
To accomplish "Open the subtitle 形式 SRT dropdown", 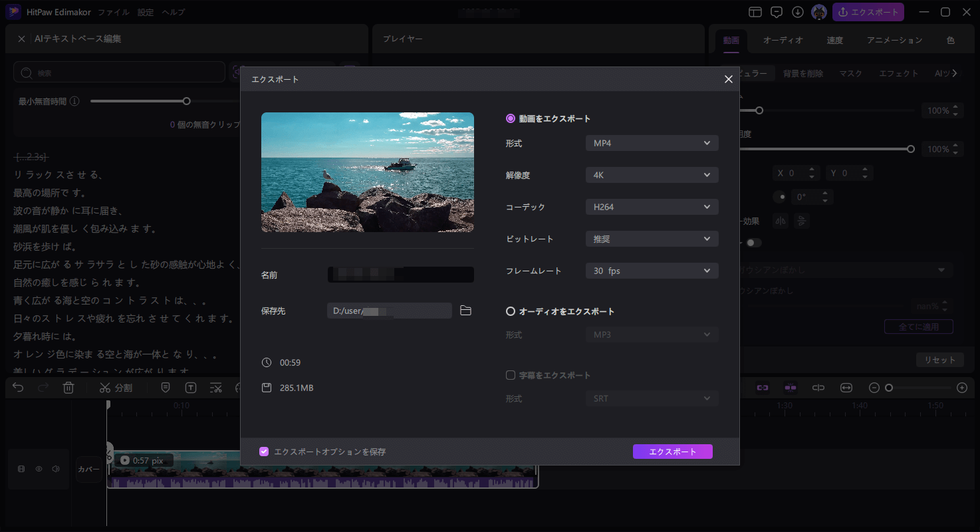I will (652, 398).
